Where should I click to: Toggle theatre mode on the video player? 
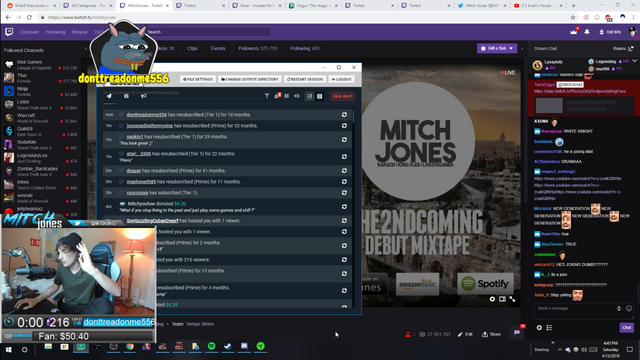502,299
